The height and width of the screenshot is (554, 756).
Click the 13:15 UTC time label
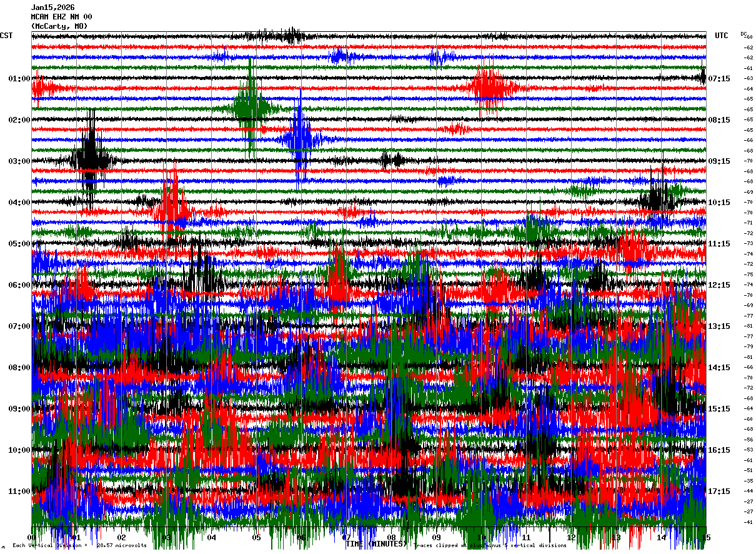719,326
